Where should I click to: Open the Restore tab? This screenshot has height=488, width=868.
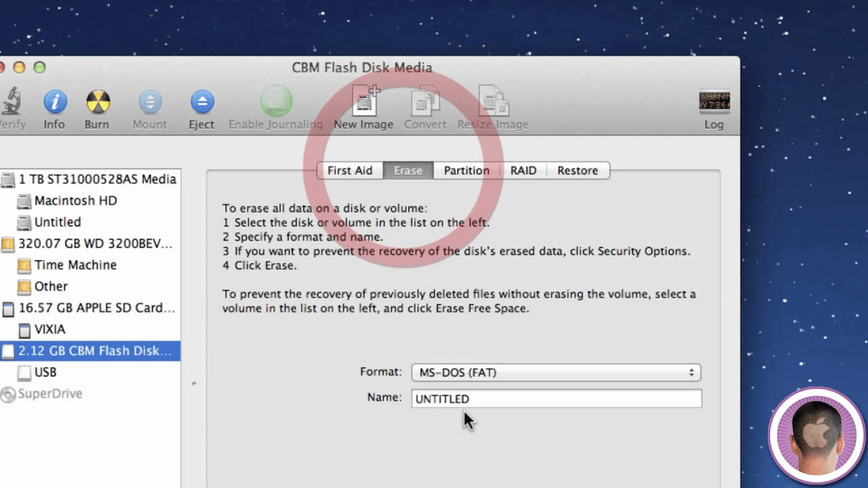point(577,170)
